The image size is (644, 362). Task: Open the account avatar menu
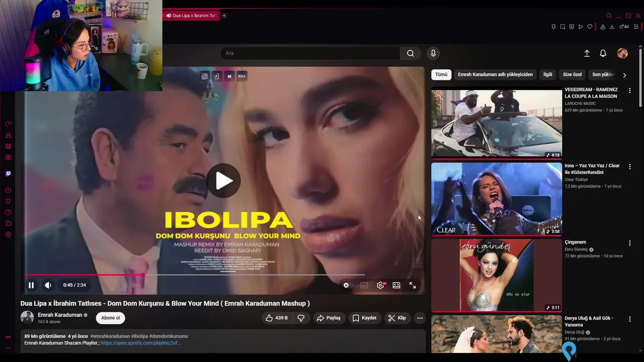tap(622, 53)
